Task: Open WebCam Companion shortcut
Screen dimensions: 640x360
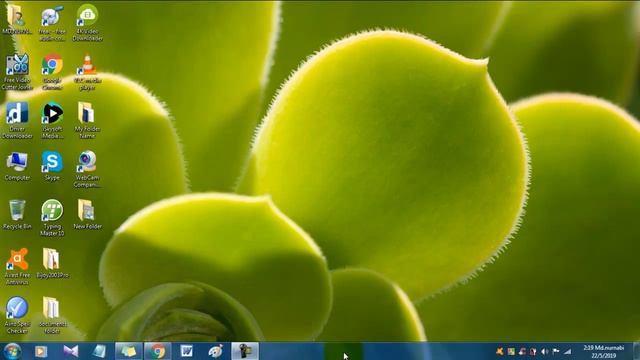Action: coord(87,169)
